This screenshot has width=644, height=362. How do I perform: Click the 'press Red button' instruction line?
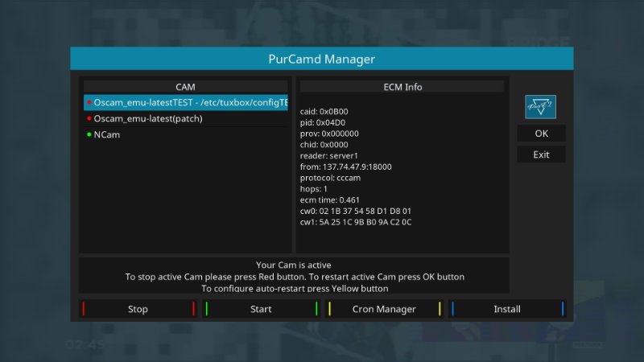295,277
